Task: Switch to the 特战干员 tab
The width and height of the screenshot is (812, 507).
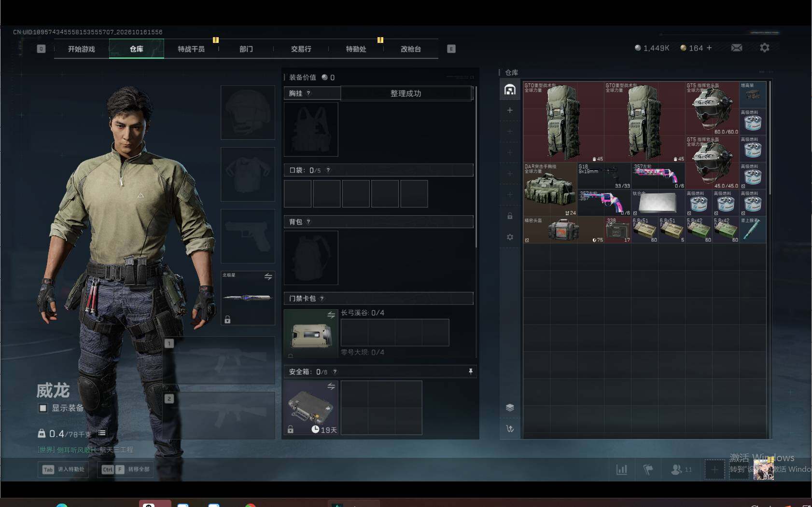Action: pos(191,49)
